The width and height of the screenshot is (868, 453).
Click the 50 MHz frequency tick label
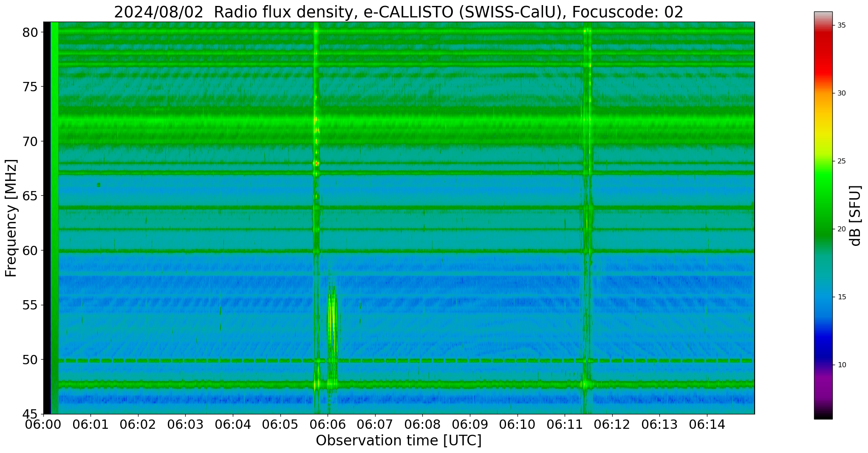click(x=31, y=360)
